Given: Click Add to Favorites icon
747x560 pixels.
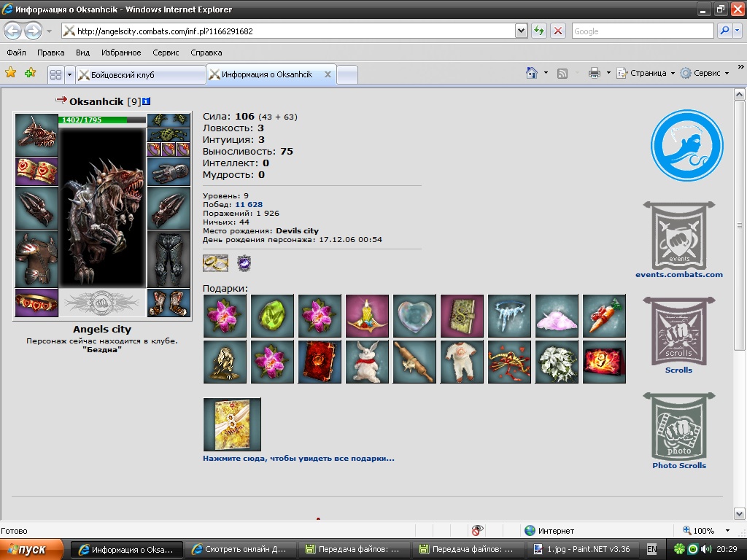Looking at the screenshot, I should (30, 73).
